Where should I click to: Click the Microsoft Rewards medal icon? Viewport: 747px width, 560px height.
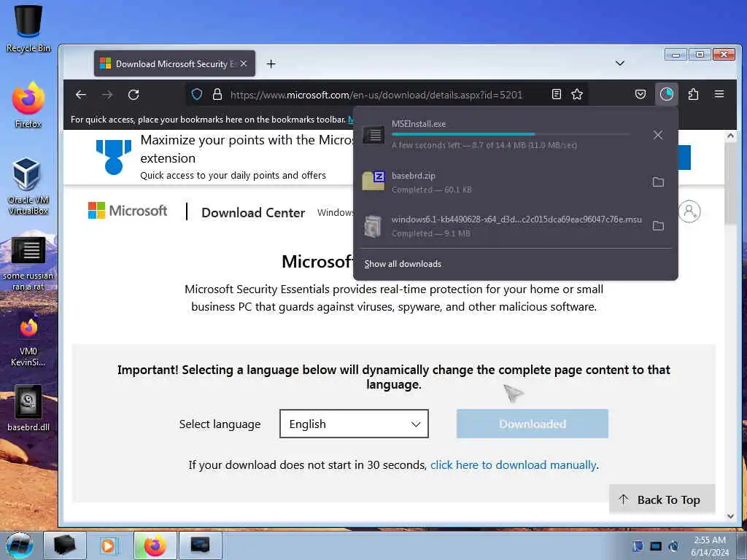[x=113, y=157]
